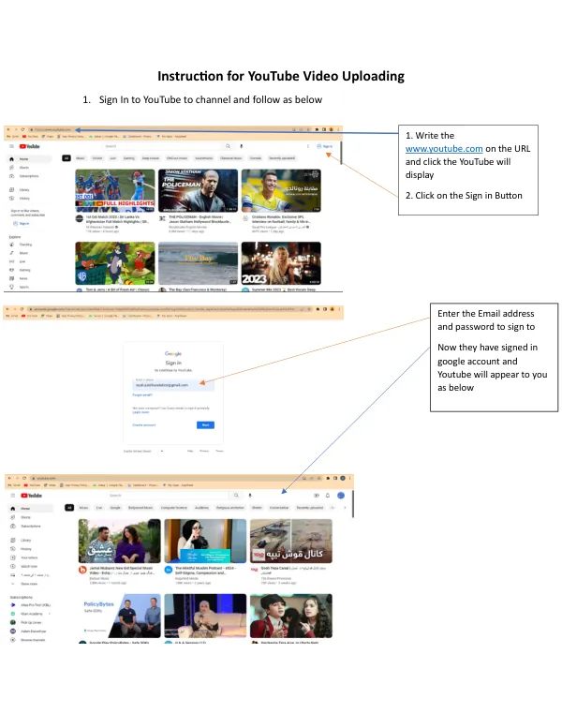
Task: Expand Show more in the signed-in sidebar
Action: click(24, 584)
